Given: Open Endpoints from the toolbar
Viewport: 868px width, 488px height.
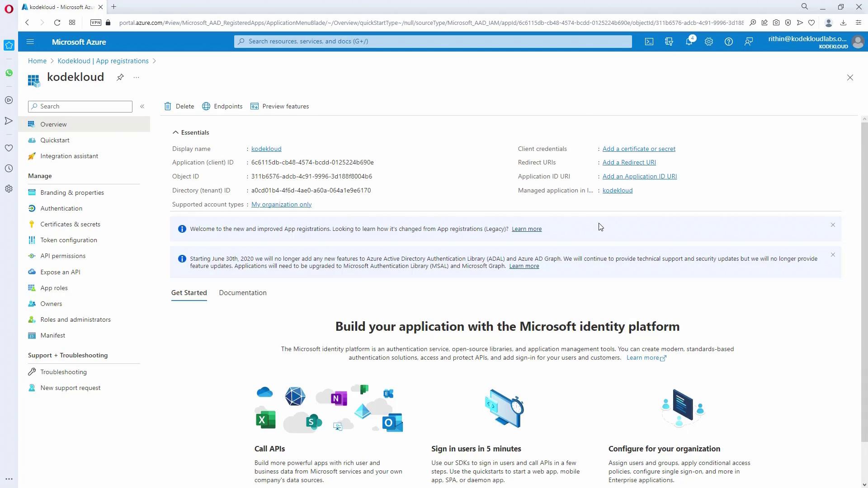Looking at the screenshot, I should click(222, 106).
